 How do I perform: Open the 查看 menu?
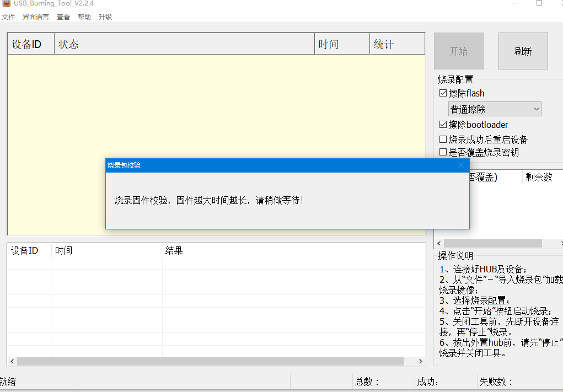click(63, 17)
